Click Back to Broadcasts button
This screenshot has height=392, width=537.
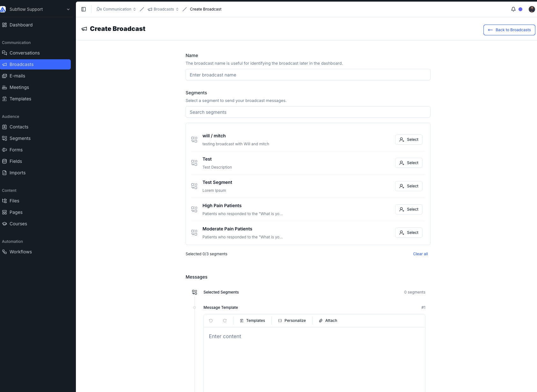pos(509,30)
